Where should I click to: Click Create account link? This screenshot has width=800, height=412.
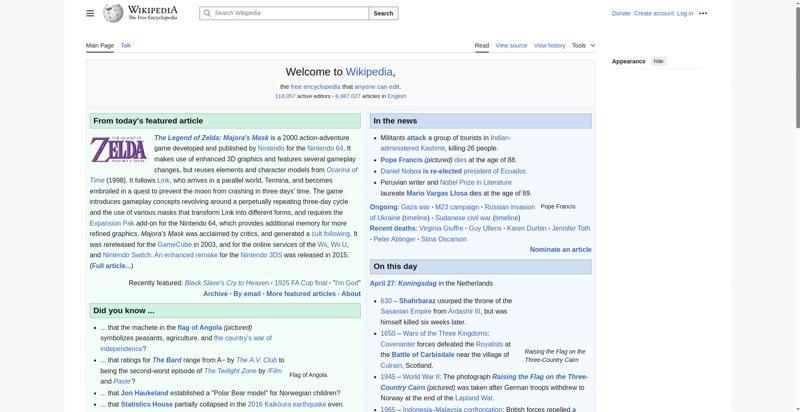pos(654,13)
